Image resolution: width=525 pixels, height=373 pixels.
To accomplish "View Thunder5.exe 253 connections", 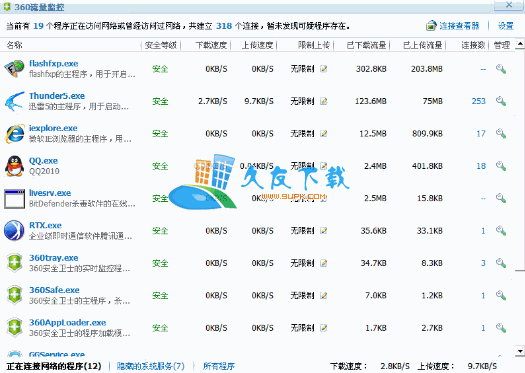I will (478, 101).
